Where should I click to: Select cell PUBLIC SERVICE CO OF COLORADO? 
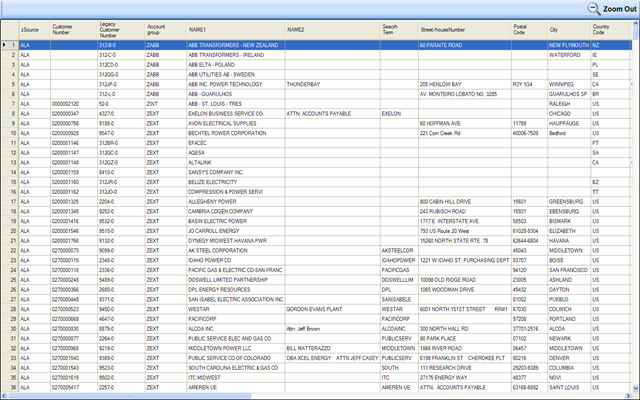click(x=236, y=358)
